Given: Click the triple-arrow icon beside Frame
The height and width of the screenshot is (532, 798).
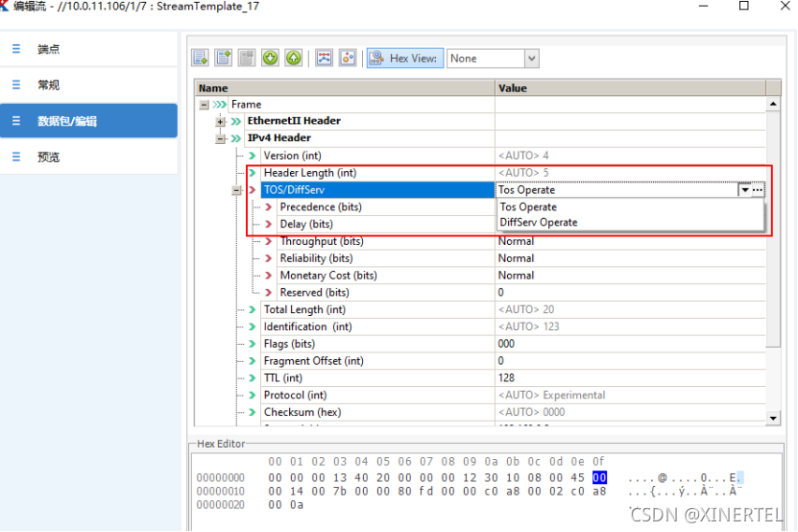Looking at the screenshot, I should click(x=220, y=105).
